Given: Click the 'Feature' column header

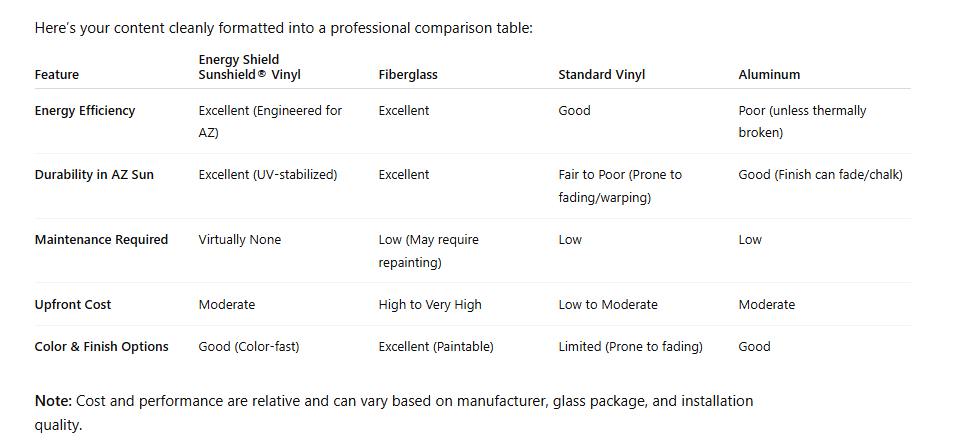Looking at the screenshot, I should coord(57,75).
